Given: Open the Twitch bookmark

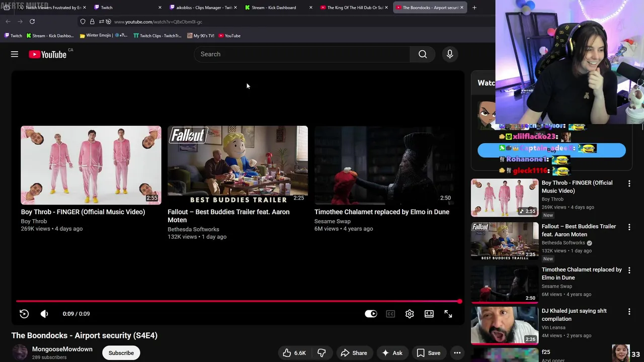Looking at the screenshot, I should pos(13,36).
